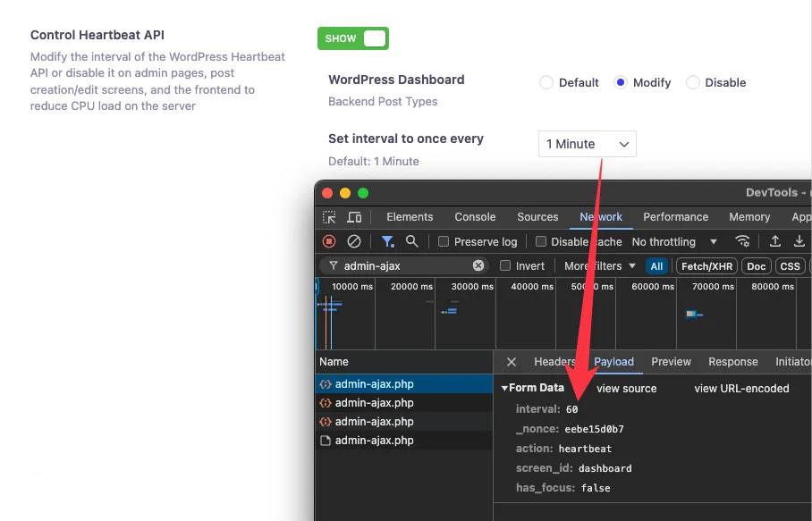Open the 1 Minute interval dropdown
Screen dimensions: 812x521
pyautogui.click(x=588, y=144)
